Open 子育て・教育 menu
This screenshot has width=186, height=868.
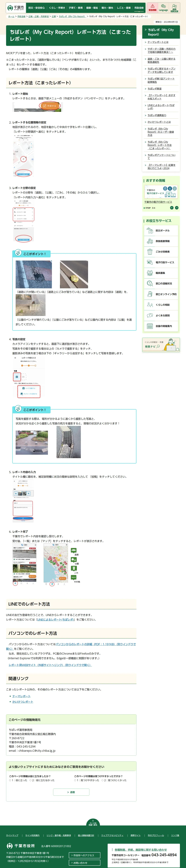(x=76, y=8)
